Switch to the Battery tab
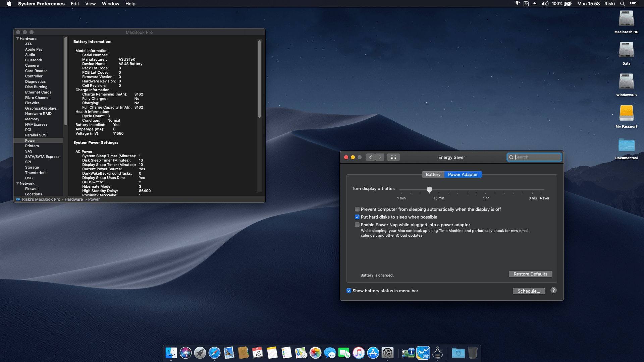Screen dimensions: 644x362 433,174
